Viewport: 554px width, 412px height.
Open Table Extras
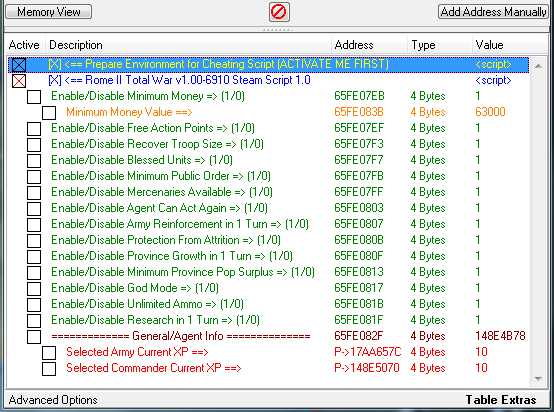click(x=501, y=400)
